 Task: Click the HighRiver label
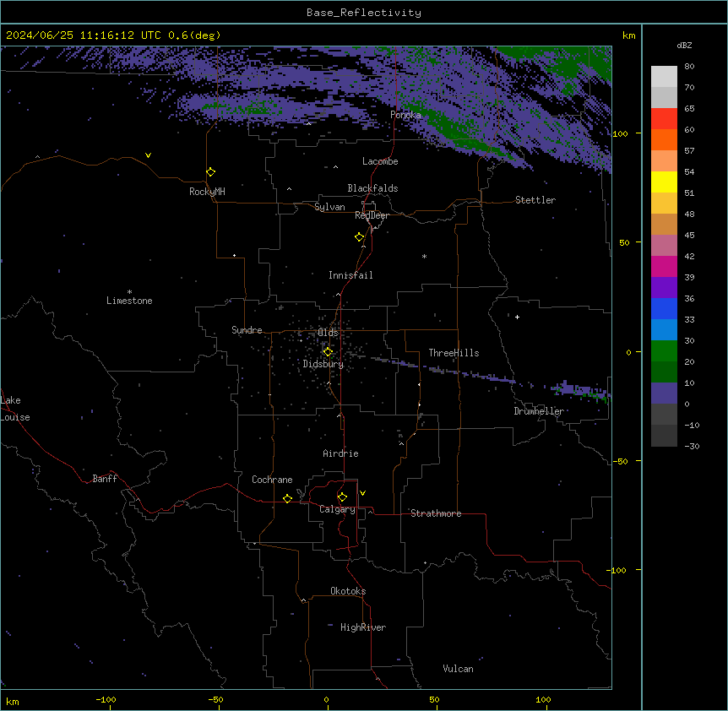click(363, 627)
